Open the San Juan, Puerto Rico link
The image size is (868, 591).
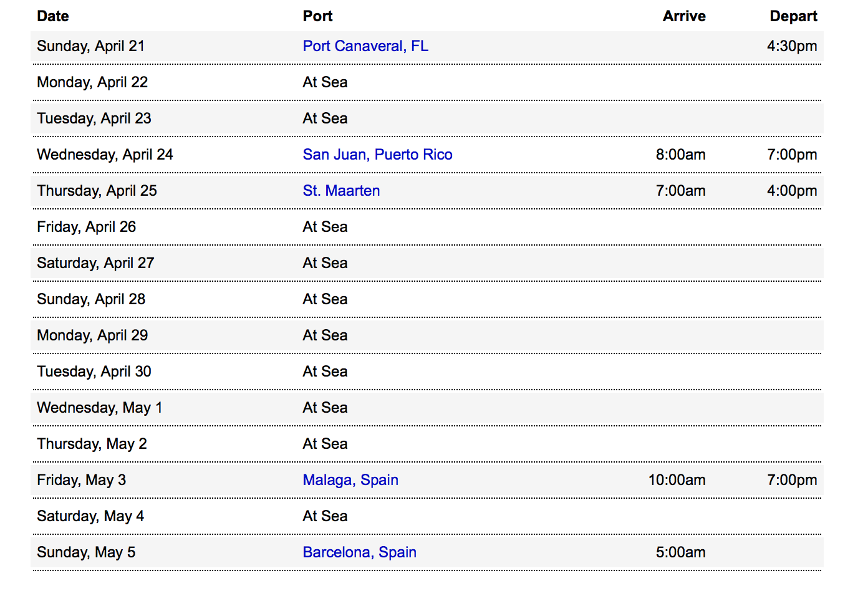click(378, 155)
